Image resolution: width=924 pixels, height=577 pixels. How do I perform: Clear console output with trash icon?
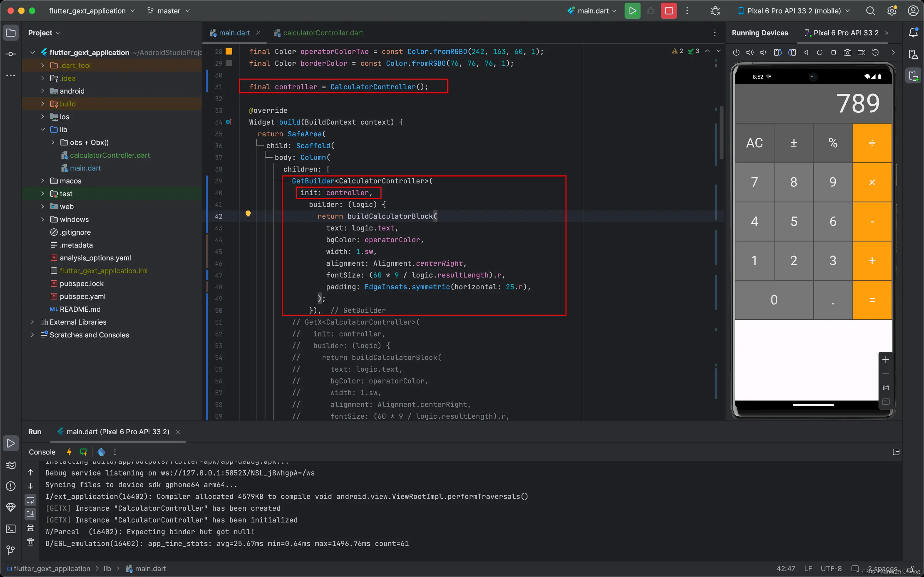click(x=31, y=542)
